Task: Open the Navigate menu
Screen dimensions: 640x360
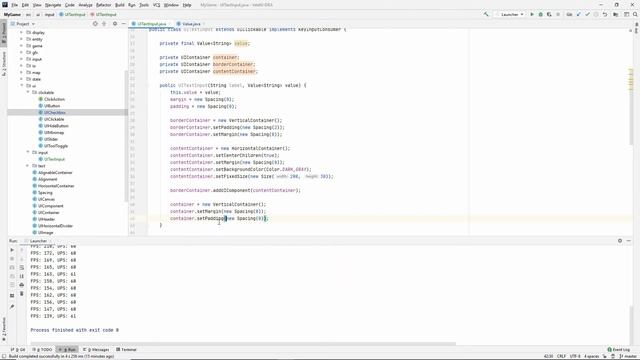Action: [53, 5]
